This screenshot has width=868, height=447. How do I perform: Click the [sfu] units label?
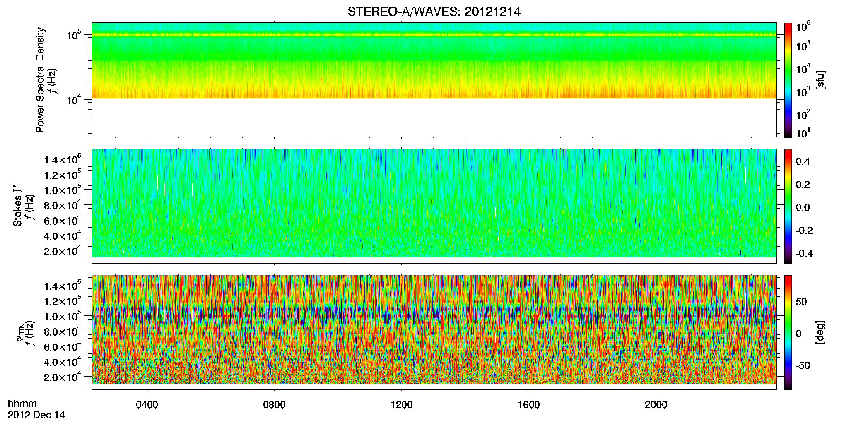pos(820,80)
